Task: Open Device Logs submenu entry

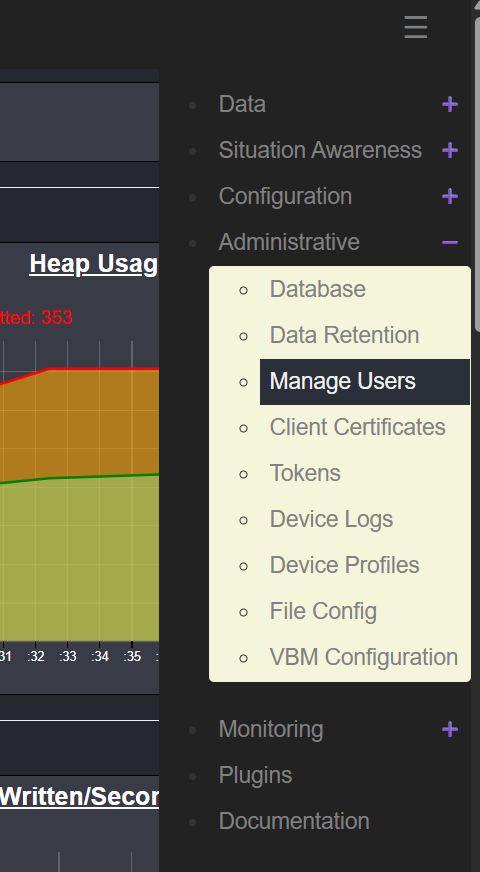Action: [331, 519]
